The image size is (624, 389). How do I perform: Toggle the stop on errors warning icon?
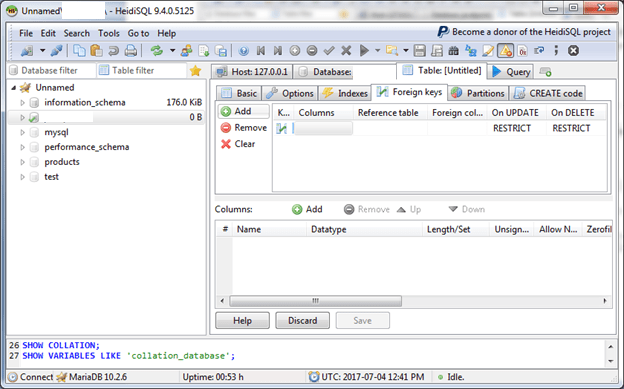pos(505,51)
